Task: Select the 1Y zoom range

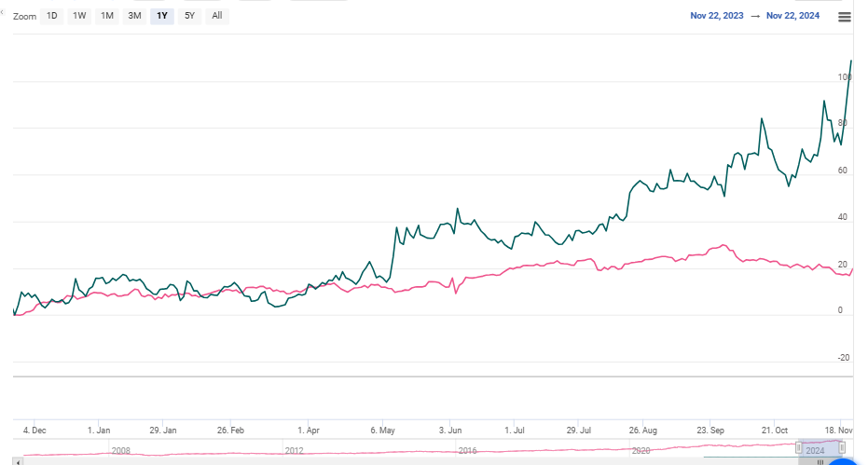Action: pyautogui.click(x=162, y=16)
